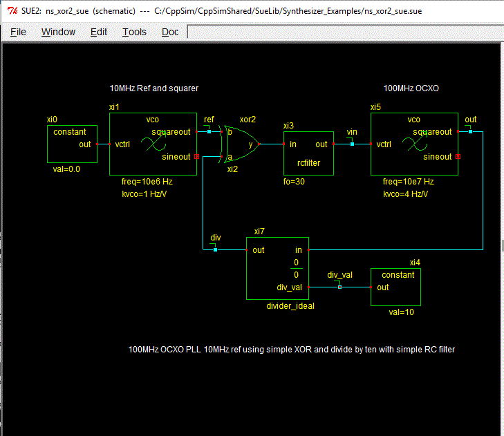Viewport: 504px width, 436px height.
Task: Click the '10MHz Ref and squarer' annotation
Action: (154, 88)
